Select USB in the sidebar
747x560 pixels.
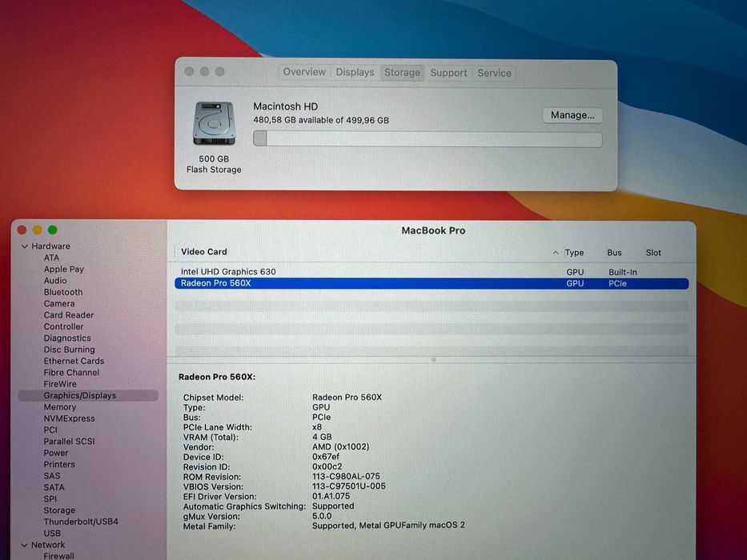pyautogui.click(x=52, y=534)
